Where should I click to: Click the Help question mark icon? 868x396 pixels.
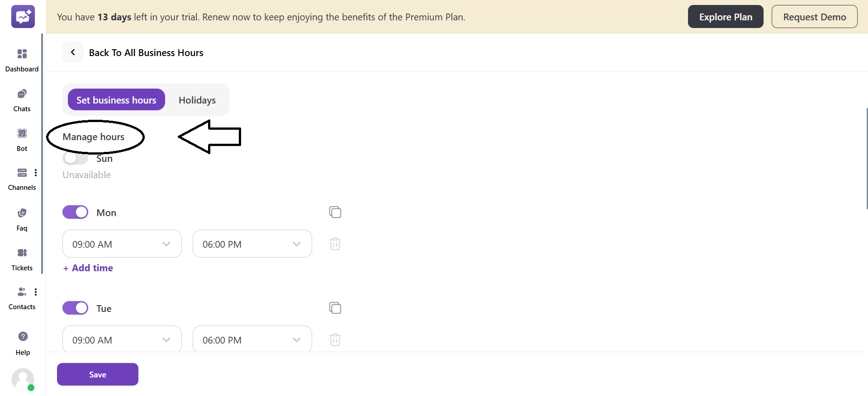point(23,336)
